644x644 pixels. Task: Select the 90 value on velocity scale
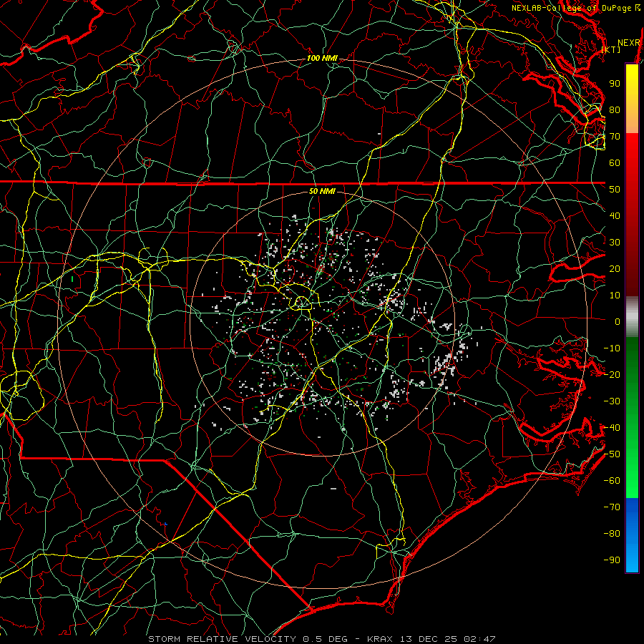click(615, 84)
